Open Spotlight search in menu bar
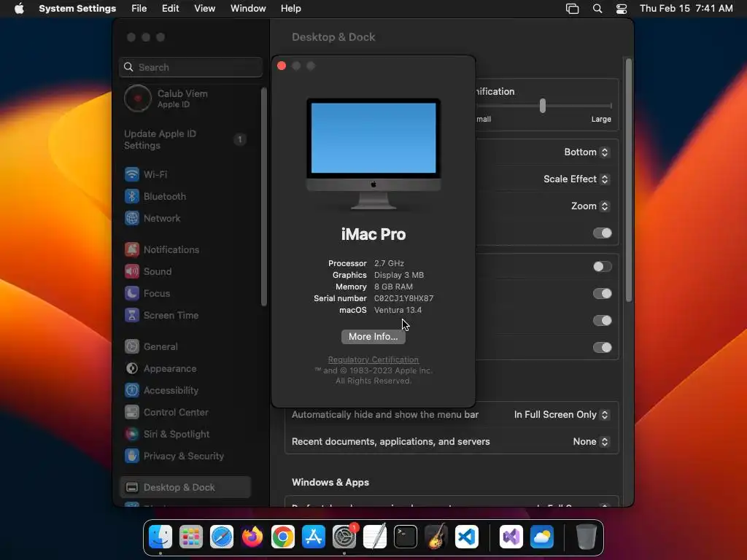Viewport: 747px width, 560px height. tap(597, 9)
